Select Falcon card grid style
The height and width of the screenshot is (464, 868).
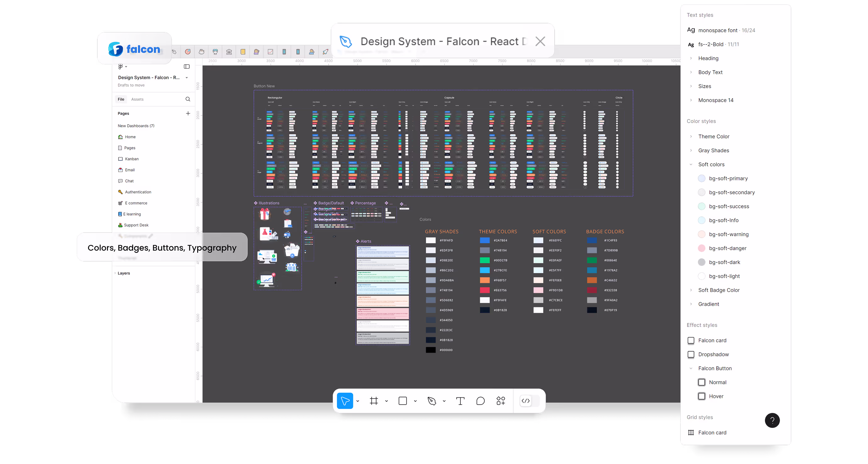click(707, 432)
